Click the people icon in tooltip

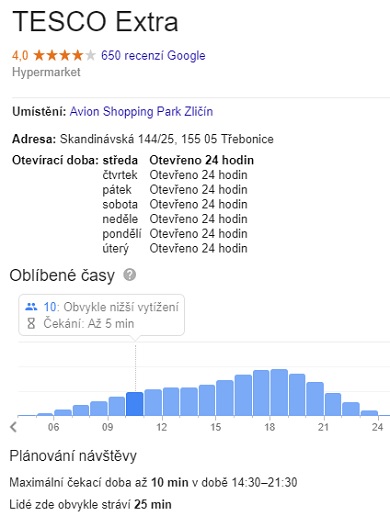point(31,306)
